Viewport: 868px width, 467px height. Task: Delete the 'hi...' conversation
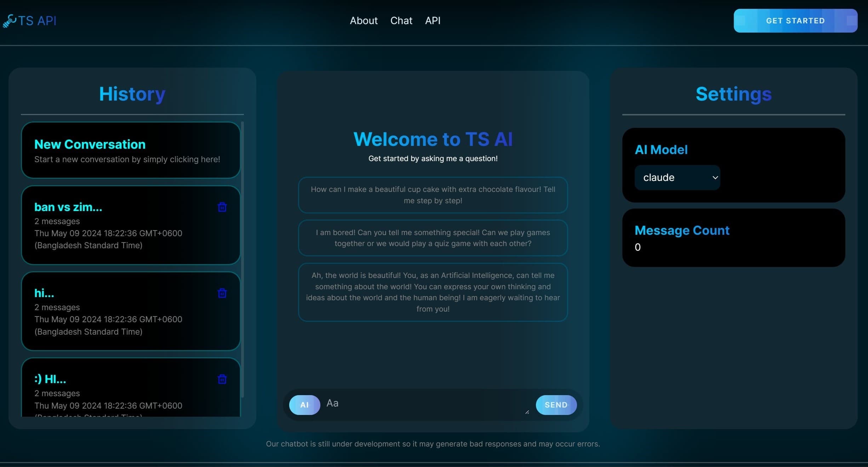tap(222, 293)
